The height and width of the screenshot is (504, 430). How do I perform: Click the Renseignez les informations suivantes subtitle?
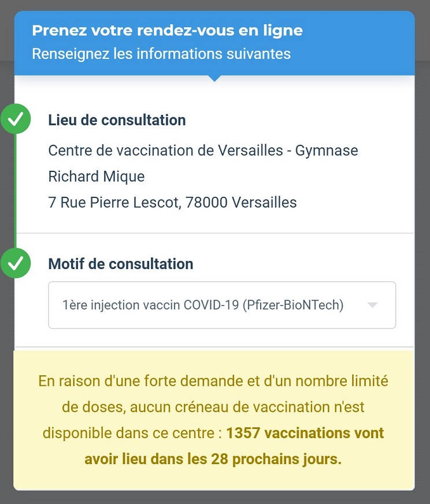point(161,54)
